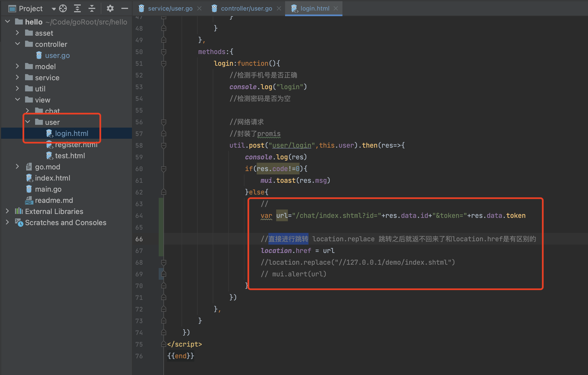Image resolution: width=588 pixels, height=375 pixels.
Task: Open user.go in controller folder
Action: coord(57,55)
